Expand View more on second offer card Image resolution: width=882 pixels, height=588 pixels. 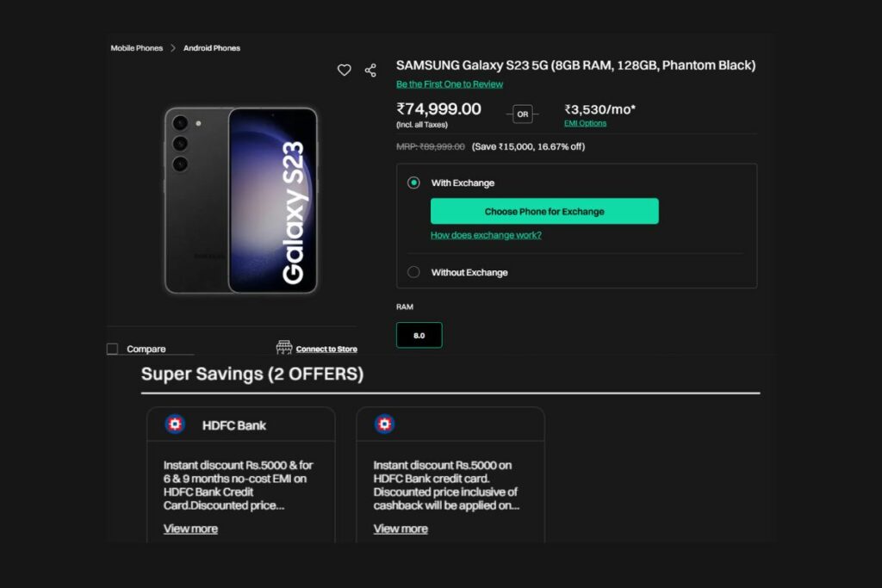pyautogui.click(x=401, y=529)
